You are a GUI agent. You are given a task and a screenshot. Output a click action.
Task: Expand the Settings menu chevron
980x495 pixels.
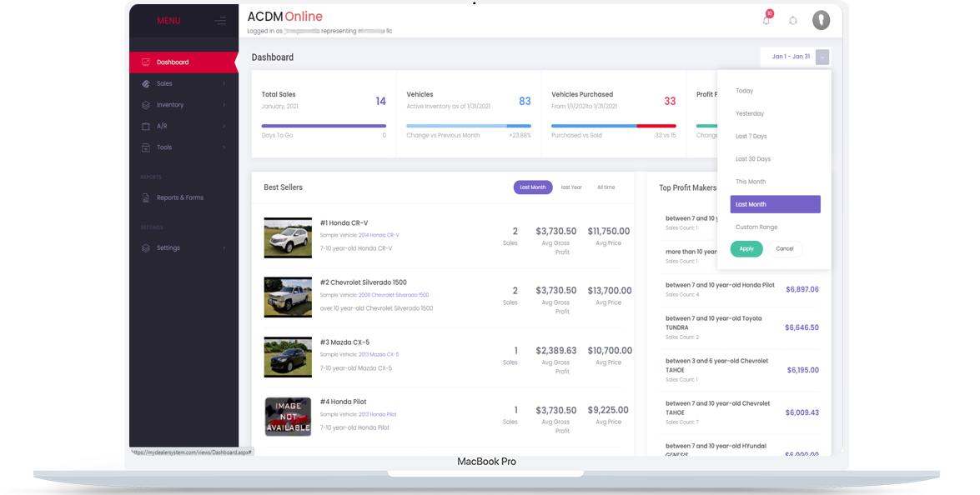pos(224,247)
